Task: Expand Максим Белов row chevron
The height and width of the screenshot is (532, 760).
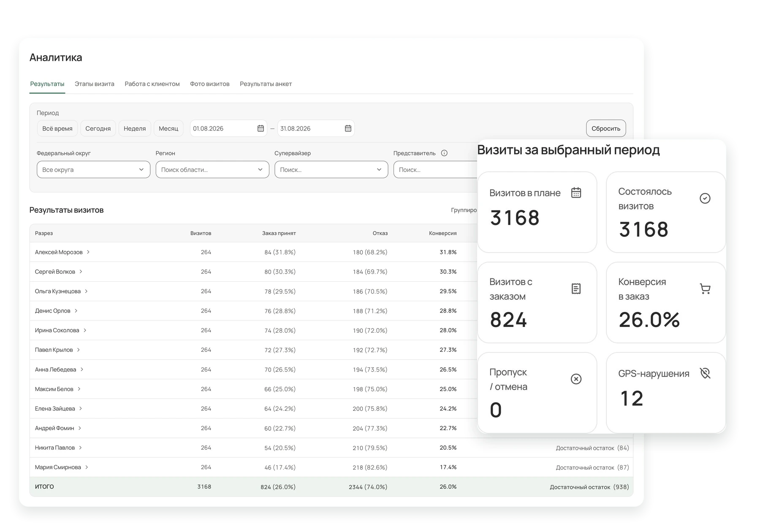Action: point(79,389)
